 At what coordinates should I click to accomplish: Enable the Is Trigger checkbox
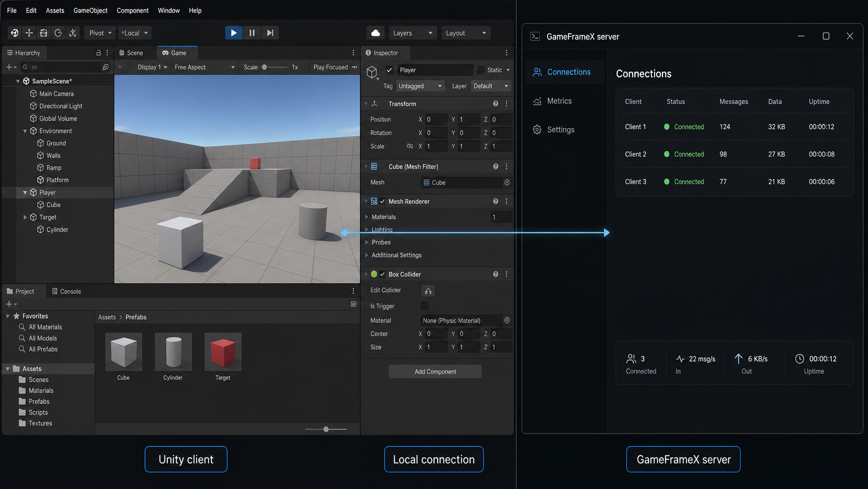[x=425, y=307]
